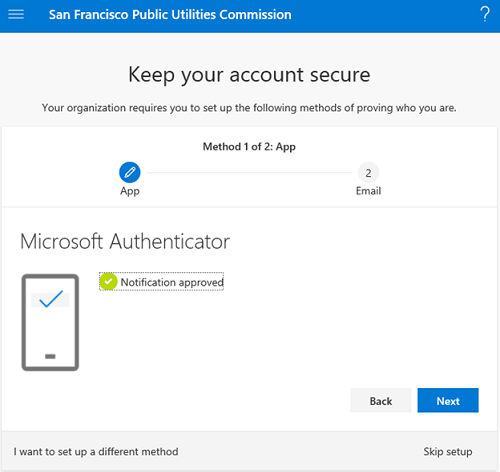
Task: Click the progress line between steps
Action: pos(249,173)
